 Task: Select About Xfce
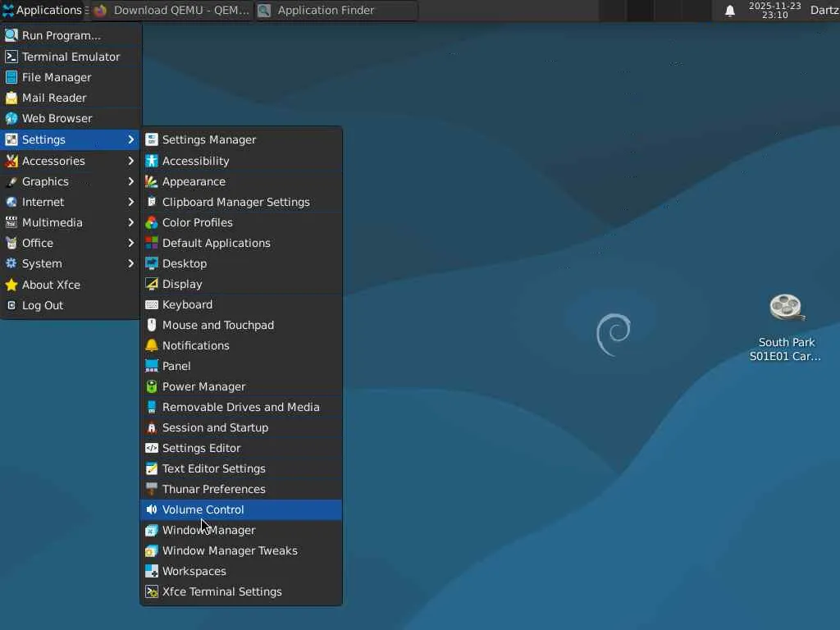coord(71,285)
